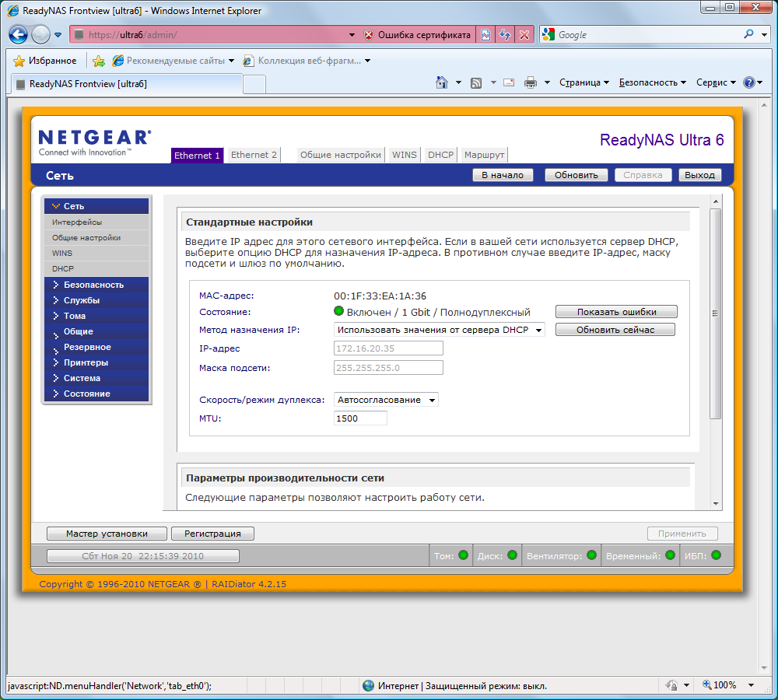Expand the Тома sidebar section
778x700 pixels.
(96, 316)
